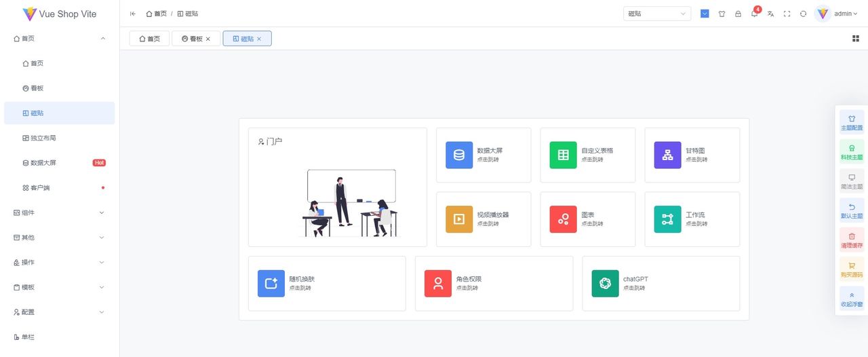Click the 自定义表格 tile title text
Screen dimensions: 868x357
(597, 151)
